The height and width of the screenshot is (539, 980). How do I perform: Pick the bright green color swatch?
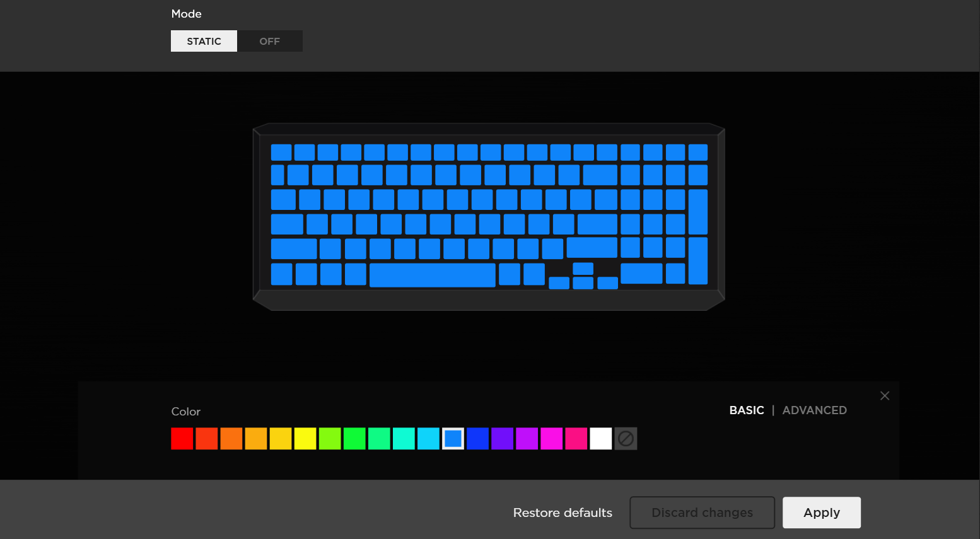pyautogui.click(x=354, y=439)
